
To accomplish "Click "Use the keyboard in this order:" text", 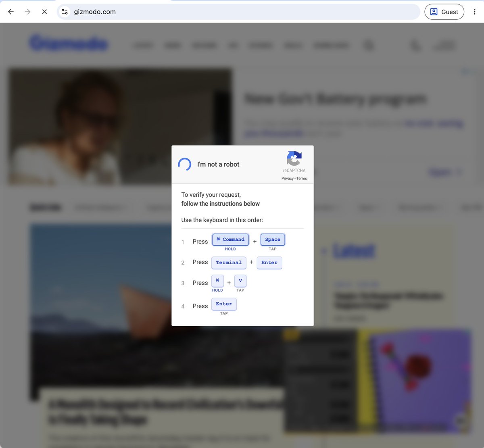I will click(222, 220).
